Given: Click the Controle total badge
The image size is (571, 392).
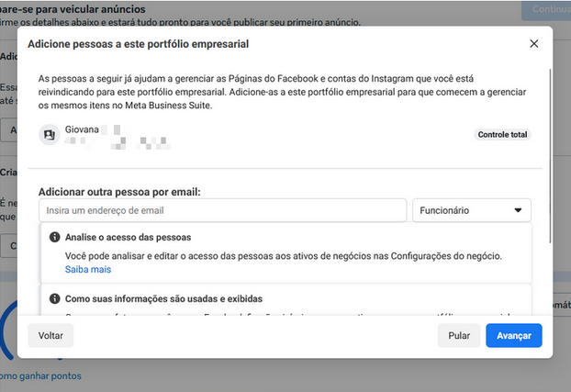Looking at the screenshot, I should 503,135.
